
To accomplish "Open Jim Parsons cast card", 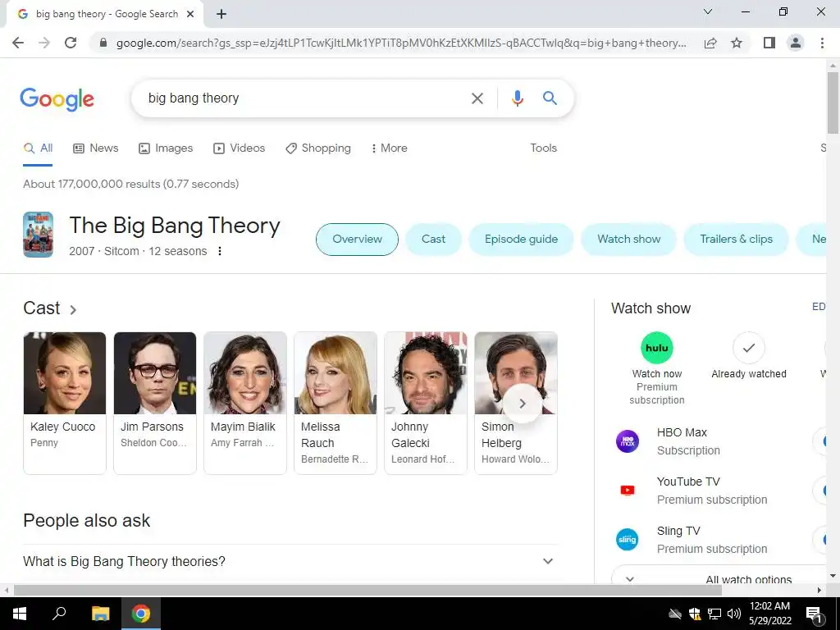I will point(155,403).
